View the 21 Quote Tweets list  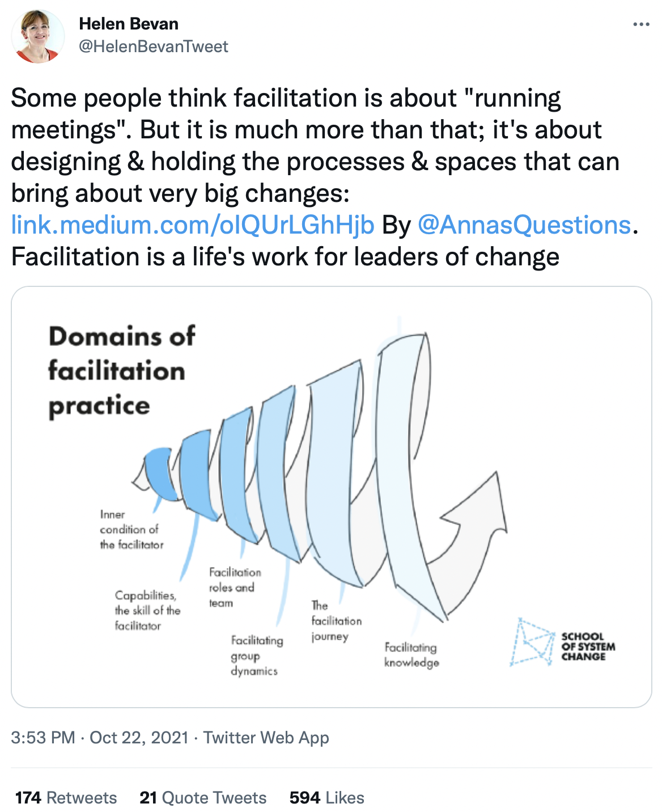tap(203, 798)
